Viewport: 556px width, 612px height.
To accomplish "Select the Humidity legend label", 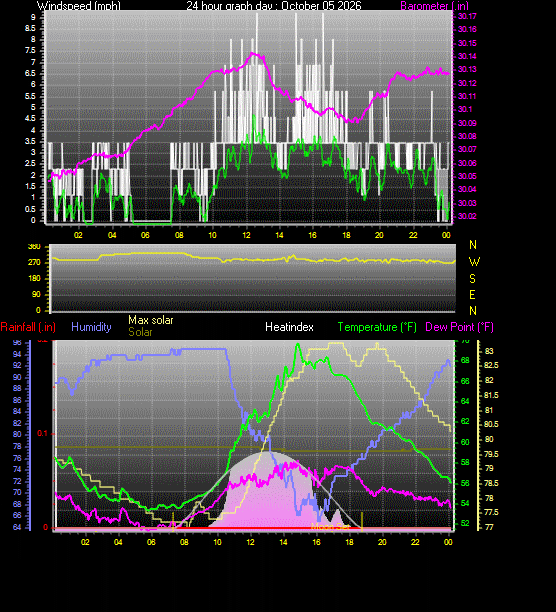I will coord(91,327).
